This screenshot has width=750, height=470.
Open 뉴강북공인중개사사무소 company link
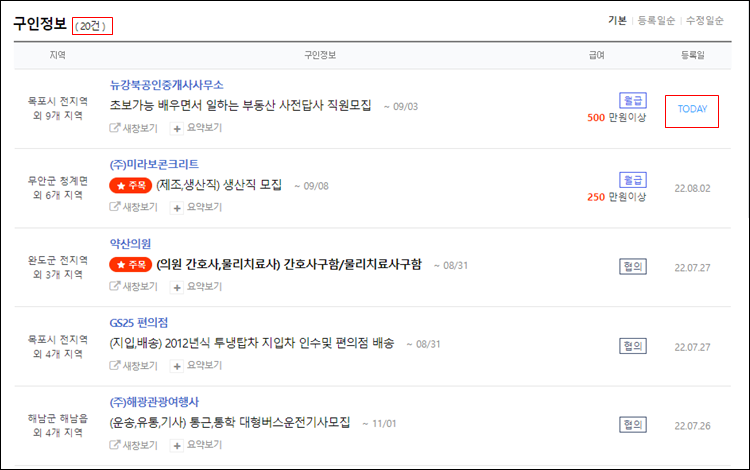tap(166, 85)
